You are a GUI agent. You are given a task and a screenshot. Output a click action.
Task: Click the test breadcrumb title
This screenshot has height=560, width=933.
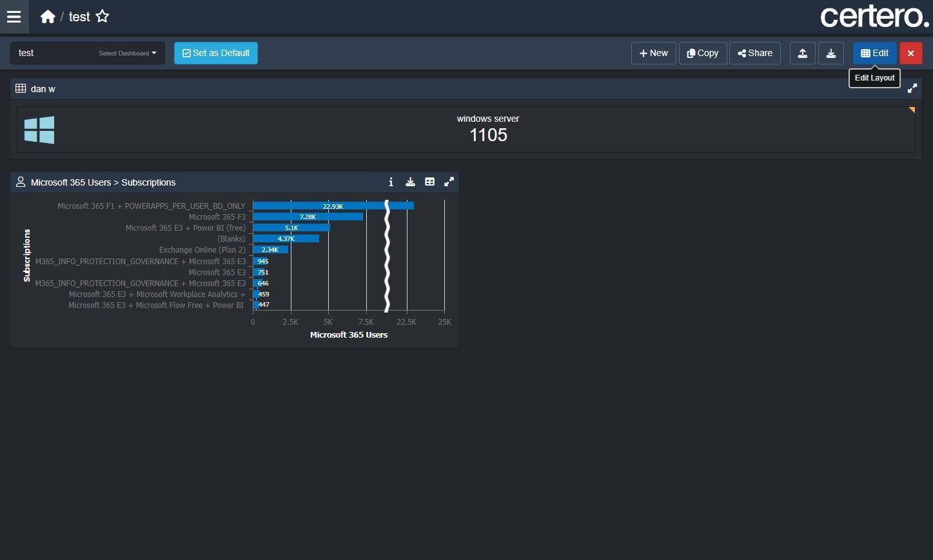[79, 17]
